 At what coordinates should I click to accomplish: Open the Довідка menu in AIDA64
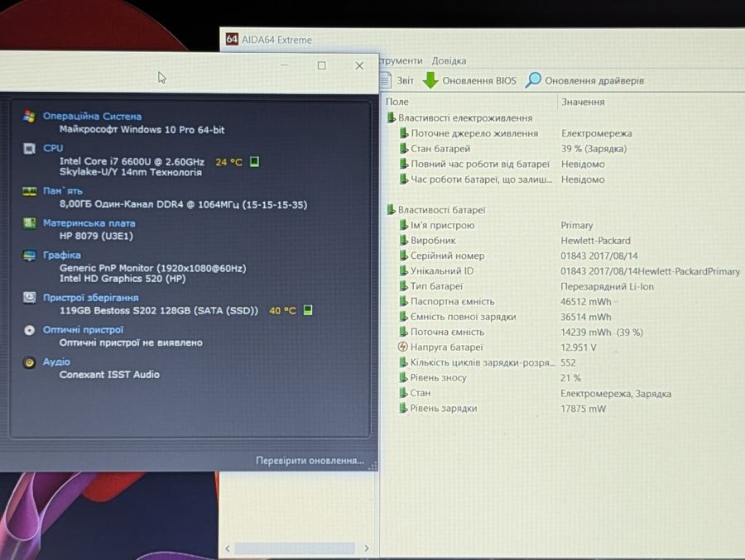coord(449,60)
